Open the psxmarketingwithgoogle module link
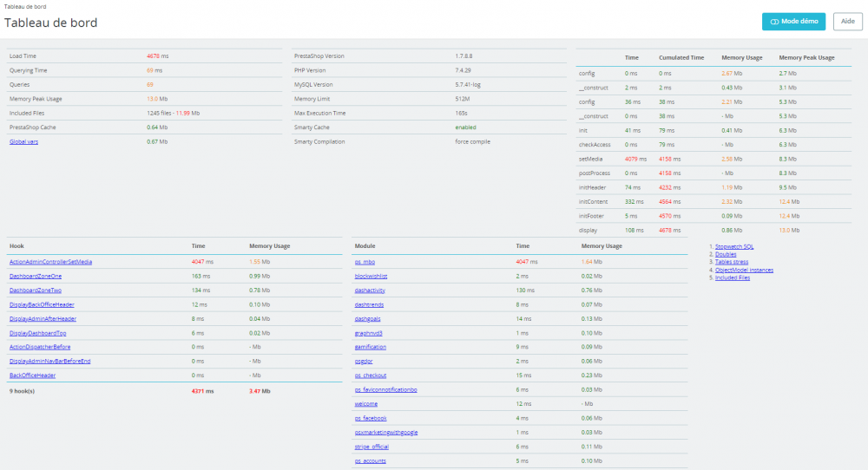868x470 pixels. pyautogui.click(x=386, y=433)
